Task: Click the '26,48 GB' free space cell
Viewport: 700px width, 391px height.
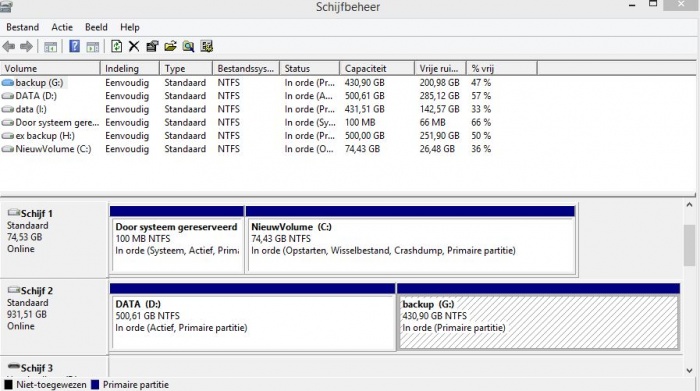Action: (x=437, y=149)
